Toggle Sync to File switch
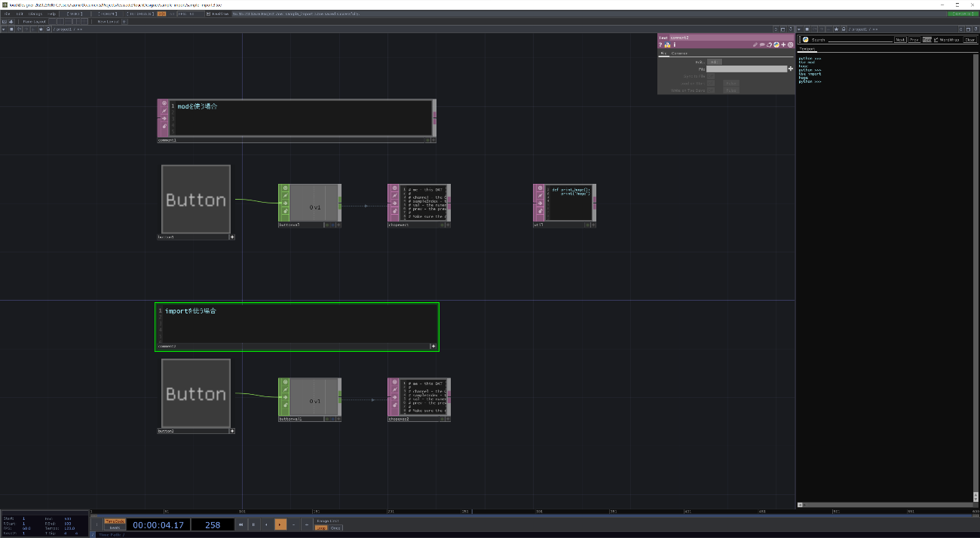 (711, 76)
